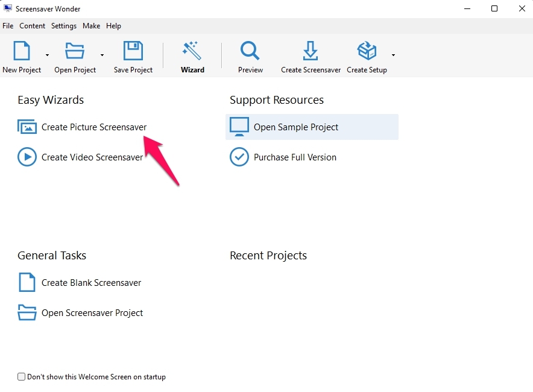Click the Create Screensaver download icon
The height and width of the screenshot is (392, 533).
tap(311, 51)
